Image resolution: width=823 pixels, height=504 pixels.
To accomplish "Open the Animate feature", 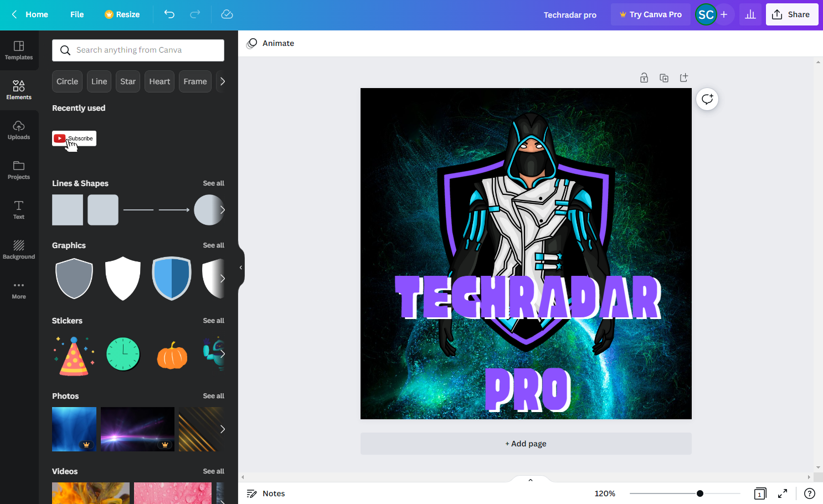I will pyautogui.click(x=270, y=43).
